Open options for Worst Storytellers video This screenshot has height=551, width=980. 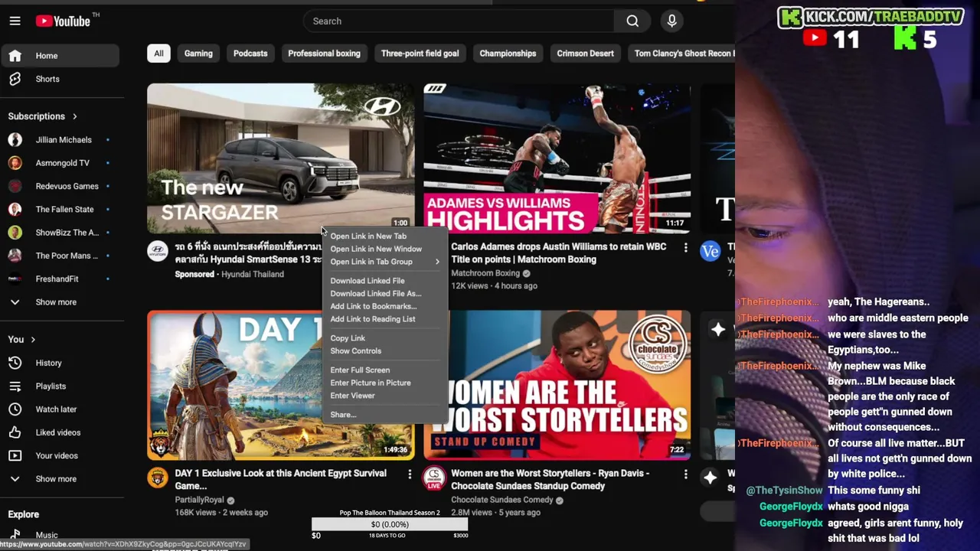[685, 474]
